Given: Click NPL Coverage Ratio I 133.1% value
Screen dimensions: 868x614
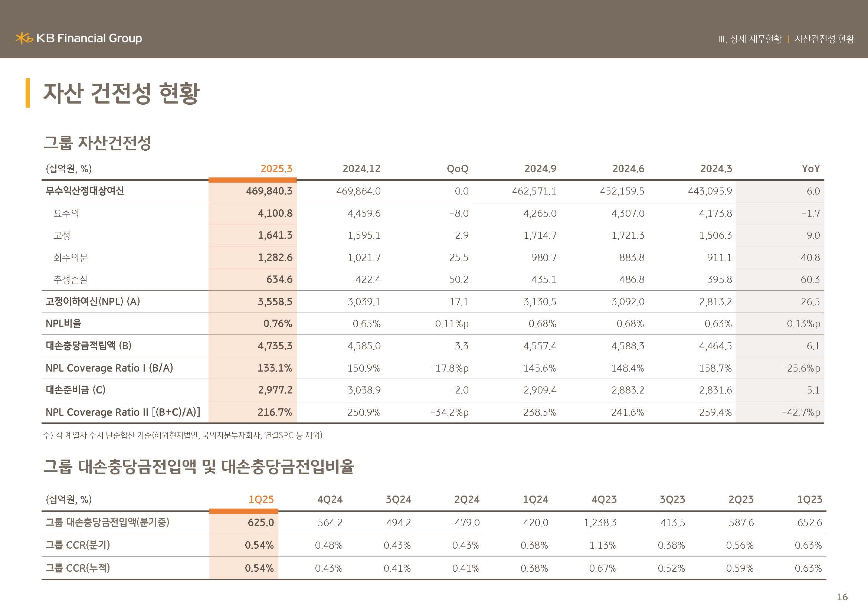Looking at the screenshot, I should click(275, 368).
